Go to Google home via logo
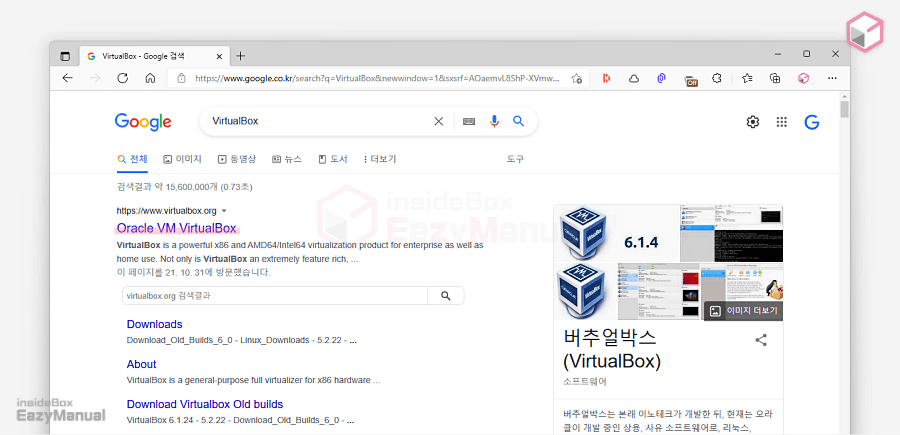 pyautogui.click(x=143, y=122)
